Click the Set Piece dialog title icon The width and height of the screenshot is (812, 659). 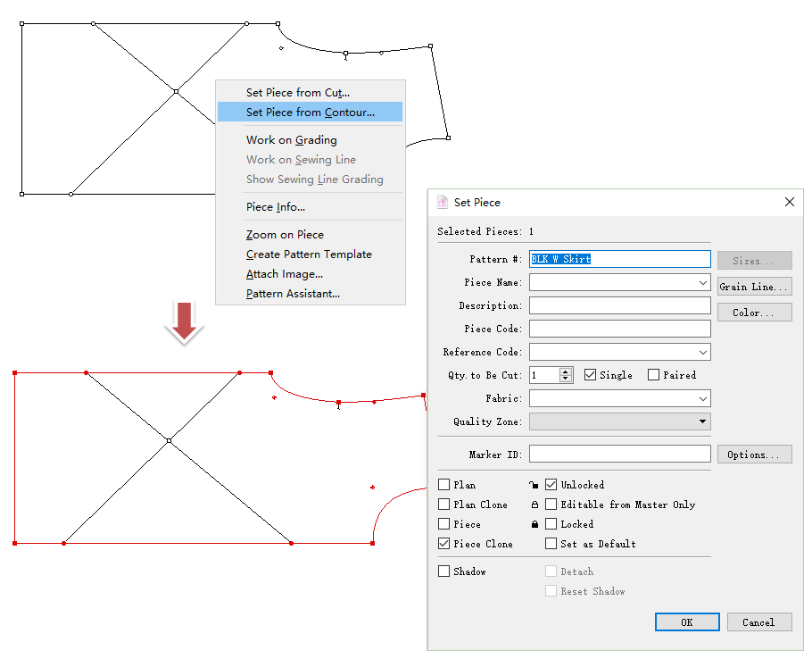pyautogui.click(x=443, y=203)
